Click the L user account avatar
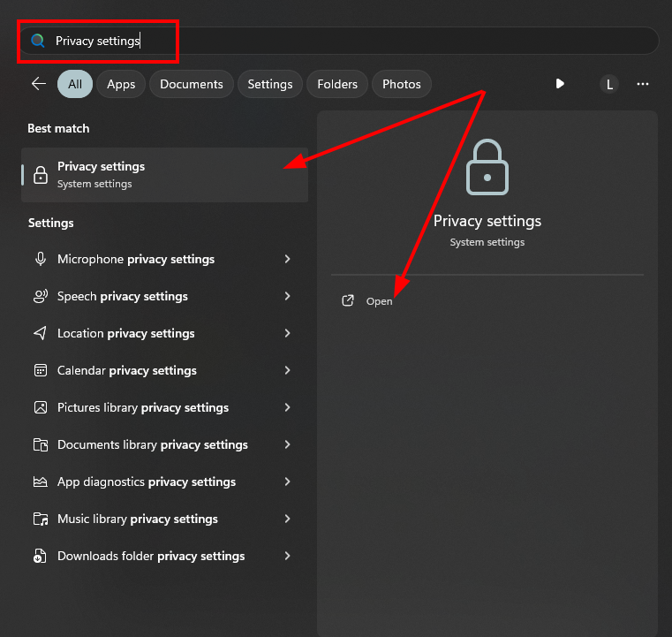 [x=608, y=84]
